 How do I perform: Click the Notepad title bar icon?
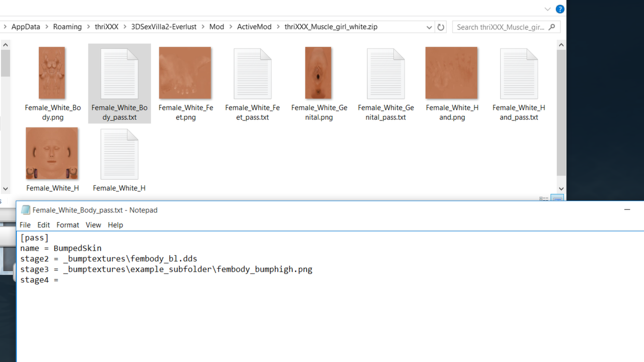[x=25, y=210]
